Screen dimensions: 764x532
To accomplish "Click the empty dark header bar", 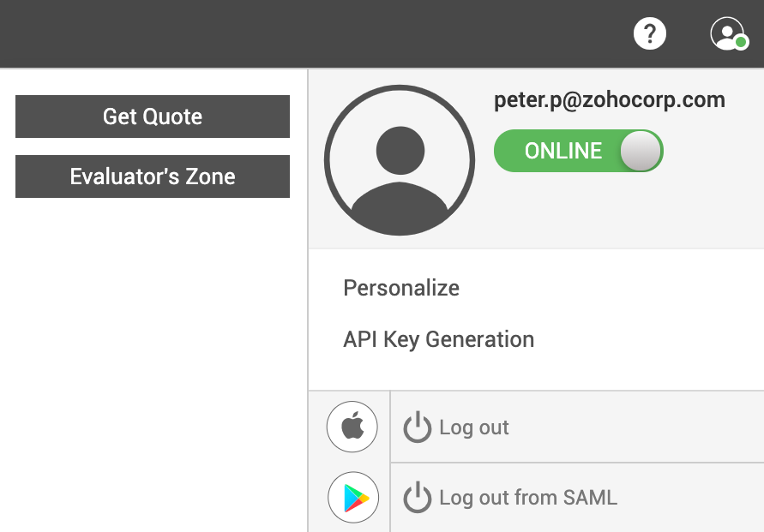I will (300, 33).
